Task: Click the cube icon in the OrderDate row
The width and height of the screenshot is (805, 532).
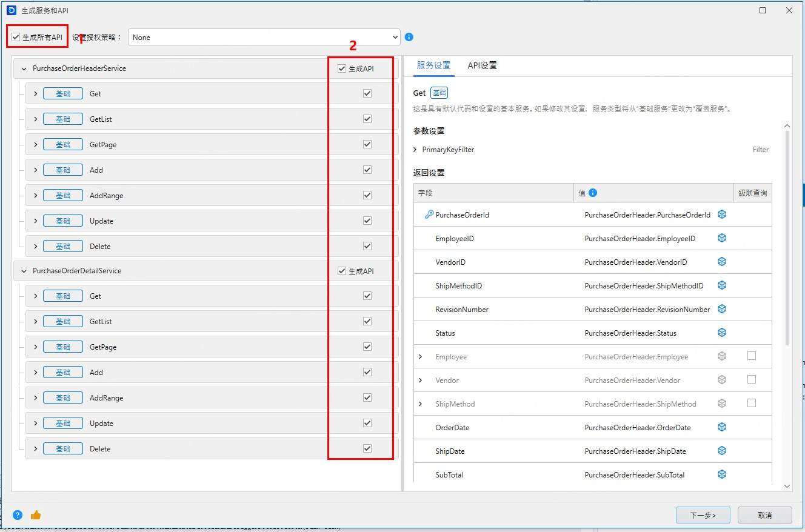Action: point(722,427)
